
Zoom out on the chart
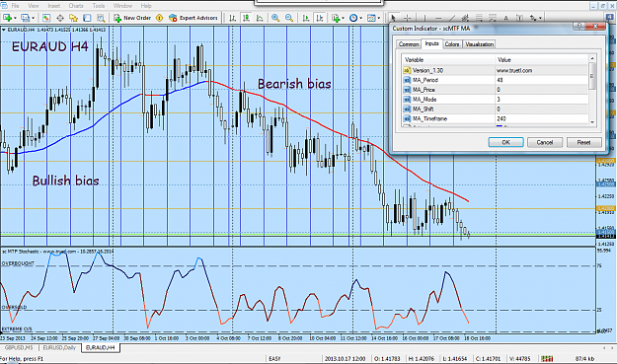289,18
